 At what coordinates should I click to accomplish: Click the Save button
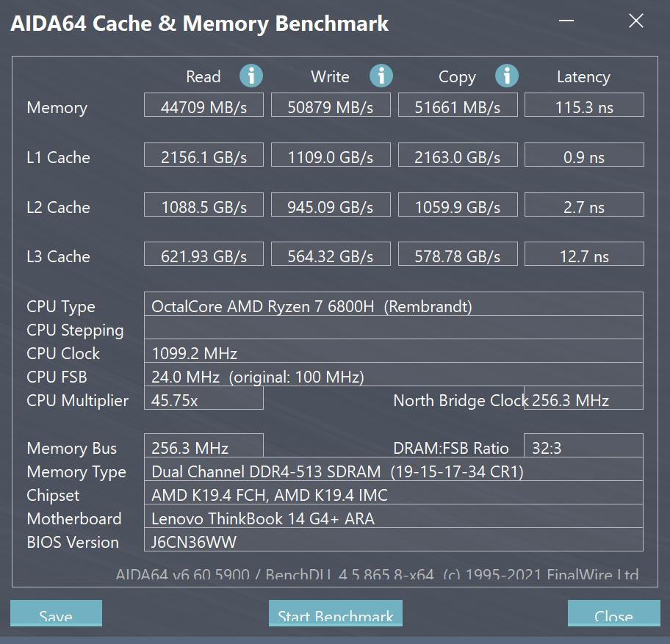point(56,615)
